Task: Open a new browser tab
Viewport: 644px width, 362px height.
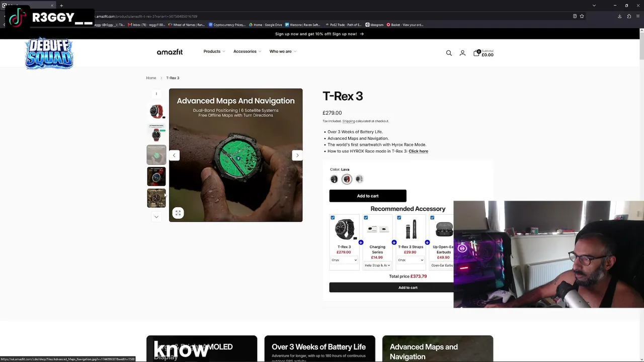Action: coord(61,6)
